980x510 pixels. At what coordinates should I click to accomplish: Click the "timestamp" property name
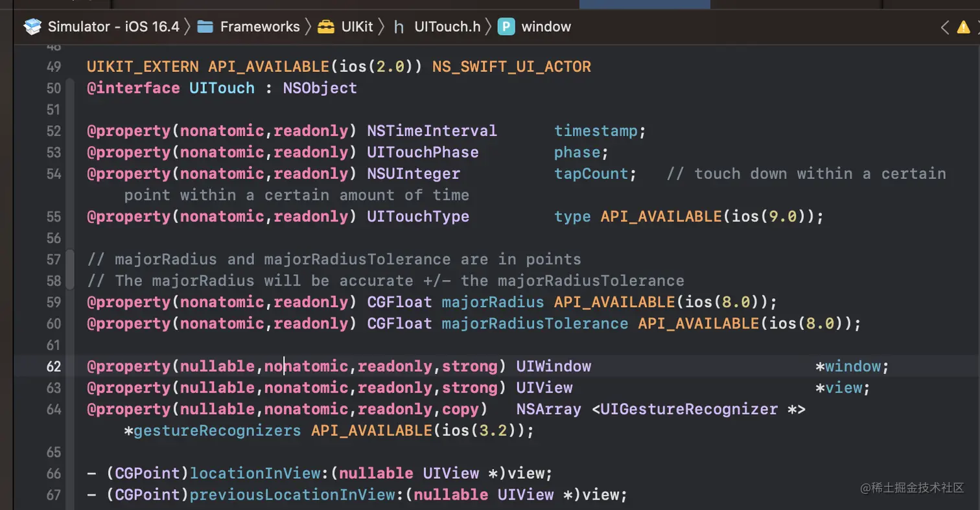pyautogui.click(x=596, y=131)
